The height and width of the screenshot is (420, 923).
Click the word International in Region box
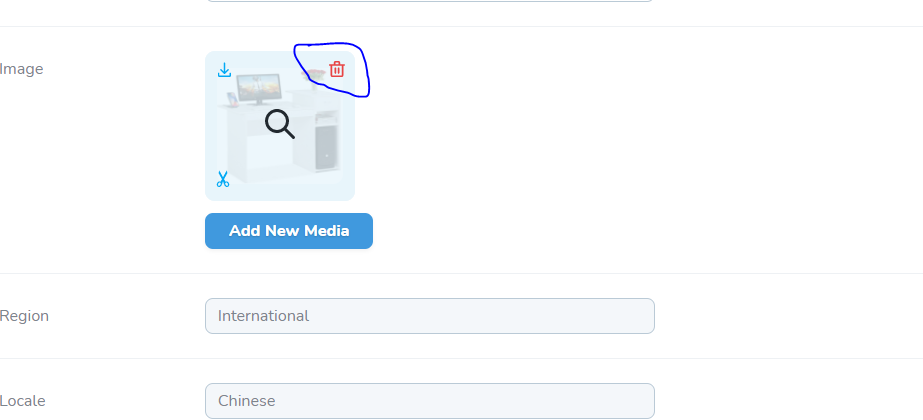click(x=263, y=316)
